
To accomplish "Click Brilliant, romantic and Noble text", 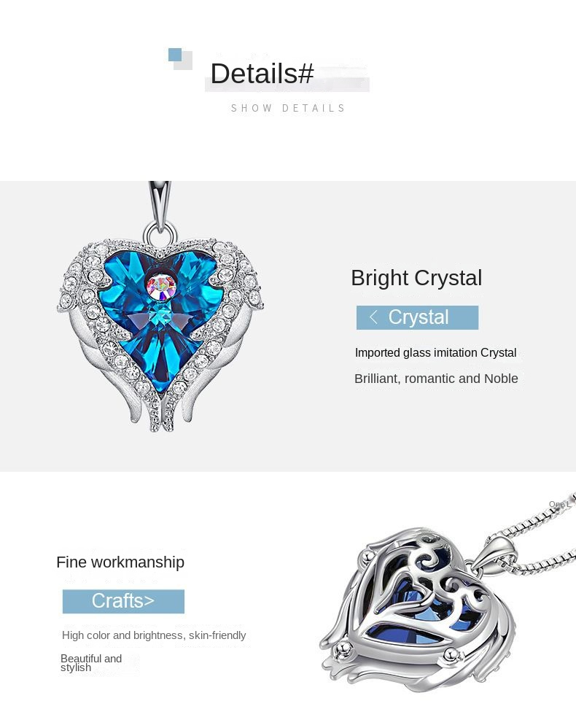I will (436, 379).
